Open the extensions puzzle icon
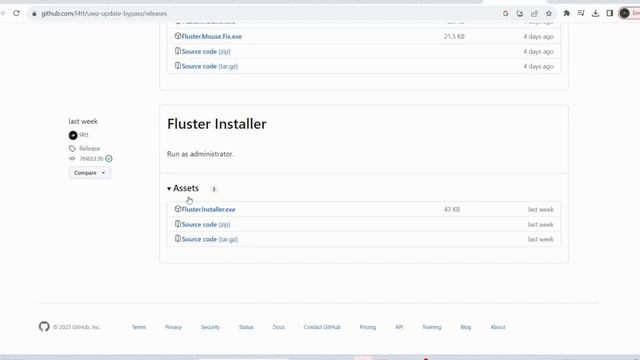Image resolution: width=640 pixels, height=360 pixels. click(x=567, y=13)
